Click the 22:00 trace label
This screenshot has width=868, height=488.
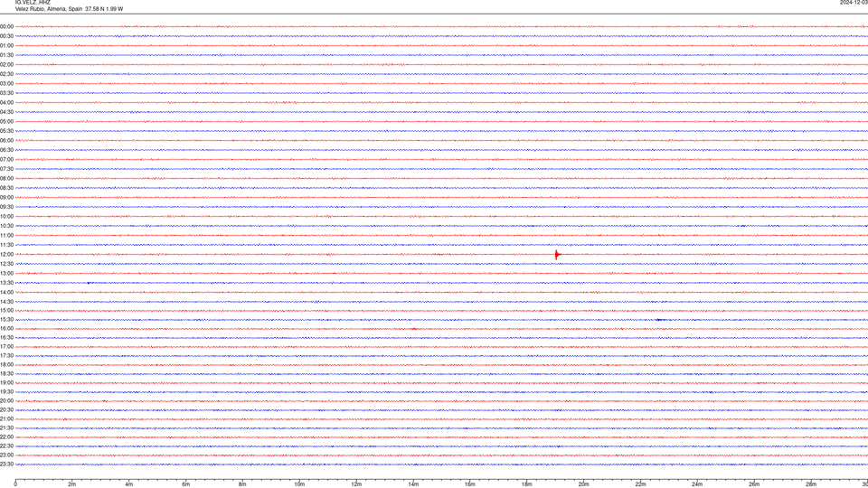[6, 437]
